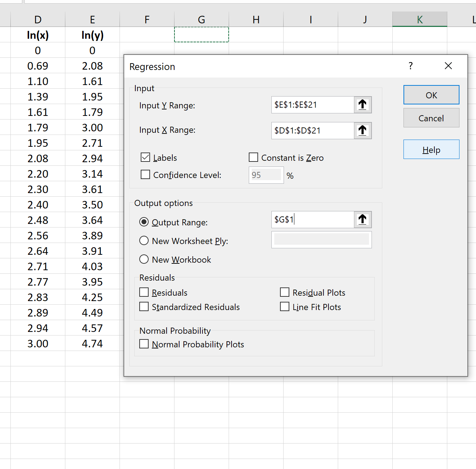Click the Input Y Range collapse arrow icon
This screenshot has height=469, width=476.
[363, 105]
